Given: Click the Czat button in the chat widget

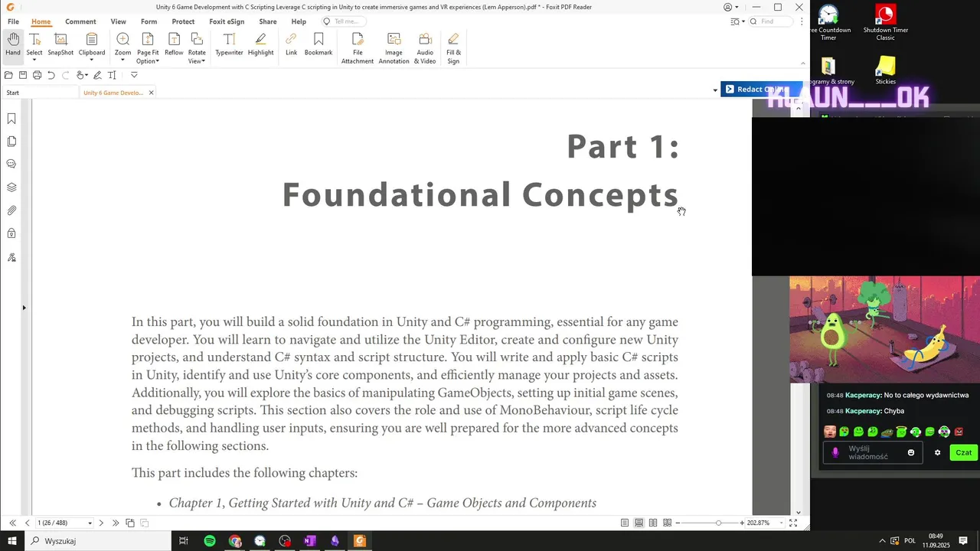Looking at the screenshot, I should [963, 452].
